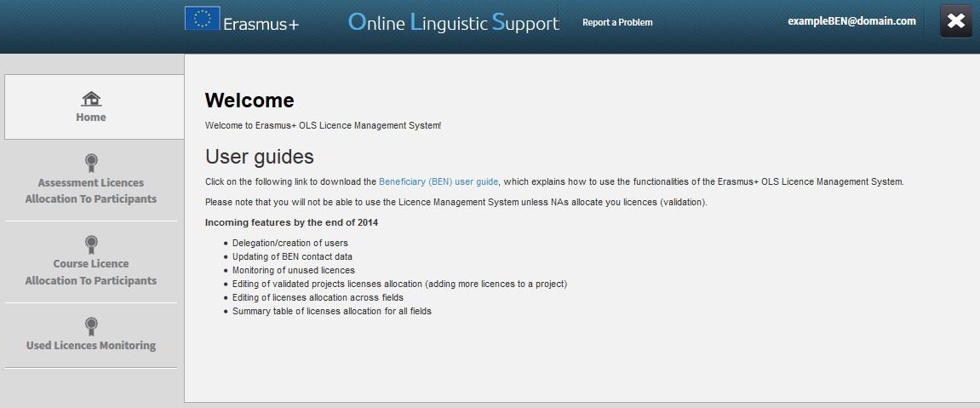Click Report a Problem link
The image size is (980, 408).
(x=617, y=22)
